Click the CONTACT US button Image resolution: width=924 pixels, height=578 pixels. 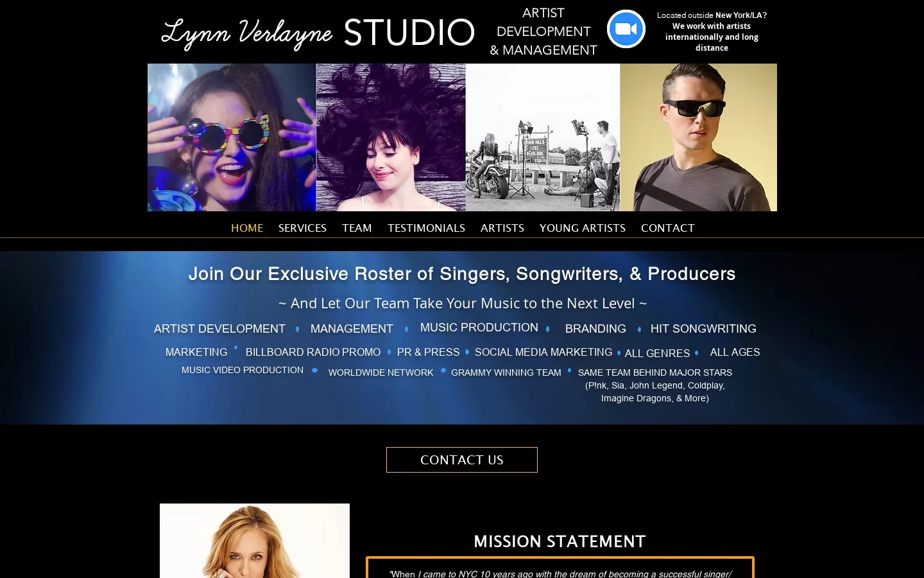coord(462,460)
